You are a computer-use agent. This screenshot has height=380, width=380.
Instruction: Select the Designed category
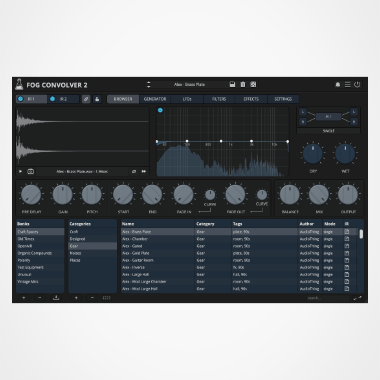(x=92, y=239)
